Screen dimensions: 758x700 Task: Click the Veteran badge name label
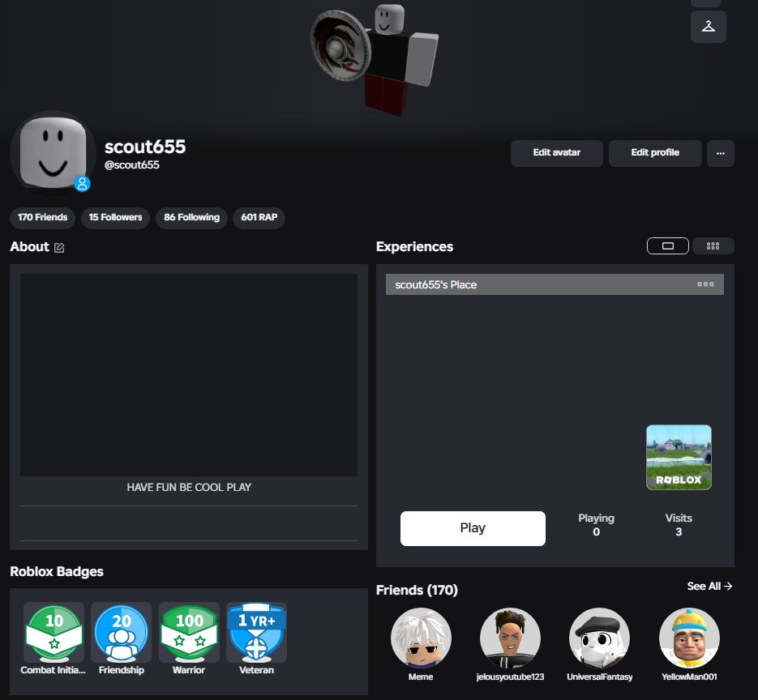pyautogui.click(x=257, y=670)
